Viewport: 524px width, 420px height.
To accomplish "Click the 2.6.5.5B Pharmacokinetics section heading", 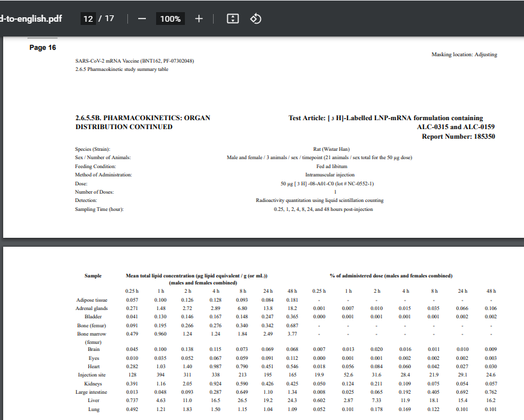I will tap(143, 122).
